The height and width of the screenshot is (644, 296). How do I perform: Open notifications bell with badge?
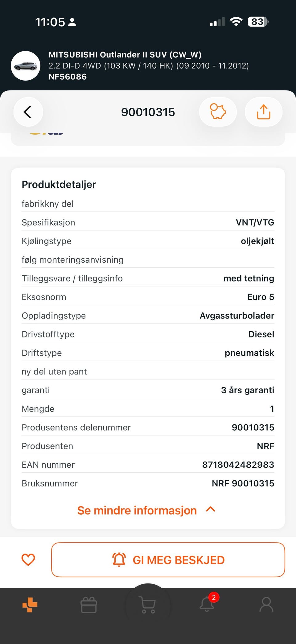(208, 604)
